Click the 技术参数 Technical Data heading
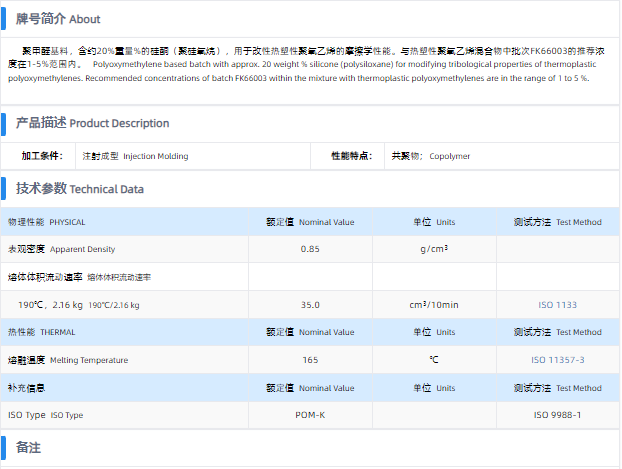Image resolution: width=622 pixels, height=469 pixels. click(x=79, y=188)
